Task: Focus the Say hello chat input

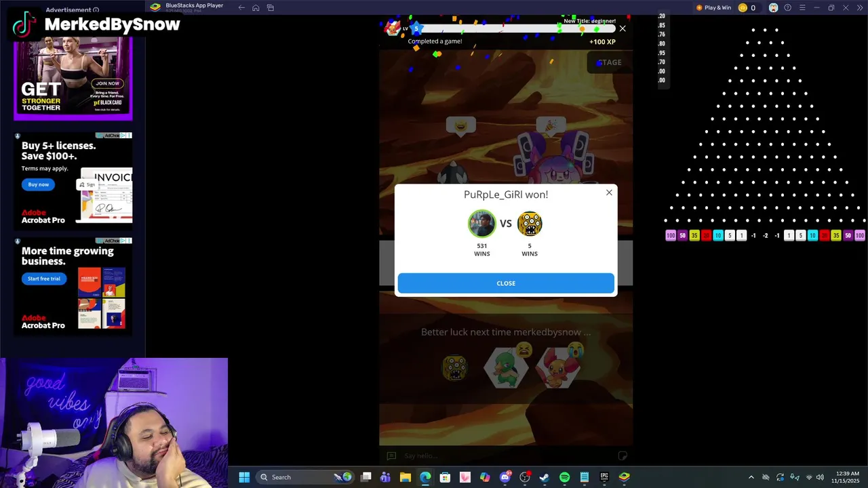Action: click(x=505, y=456)
